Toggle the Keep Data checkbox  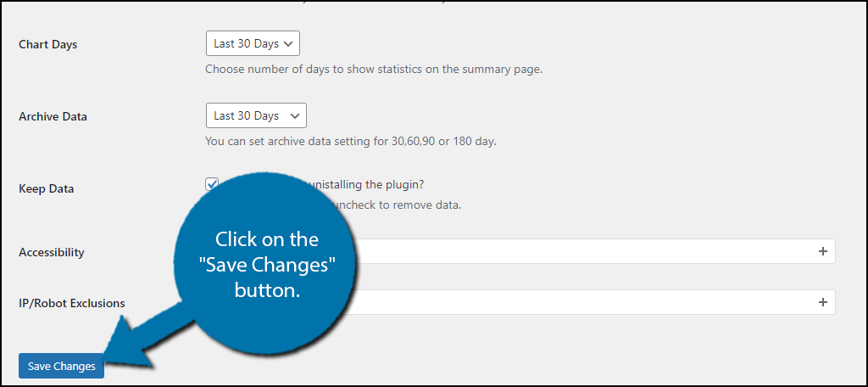pyautogui.click(x=211, y=184)
